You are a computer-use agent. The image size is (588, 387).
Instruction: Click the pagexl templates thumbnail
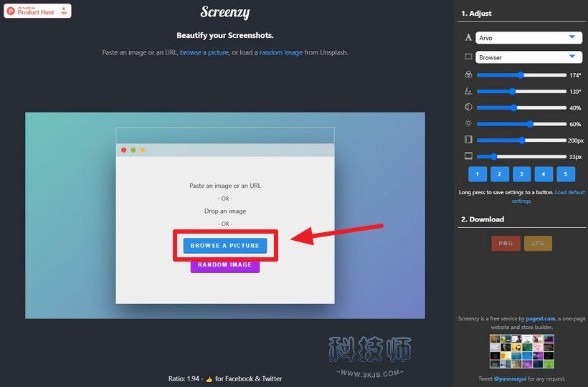521,352
